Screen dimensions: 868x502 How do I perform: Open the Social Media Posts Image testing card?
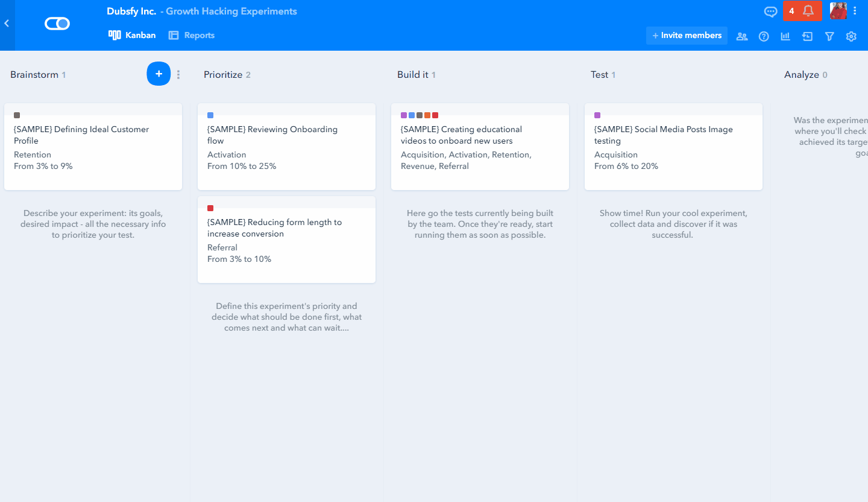(x=673, y=147)
